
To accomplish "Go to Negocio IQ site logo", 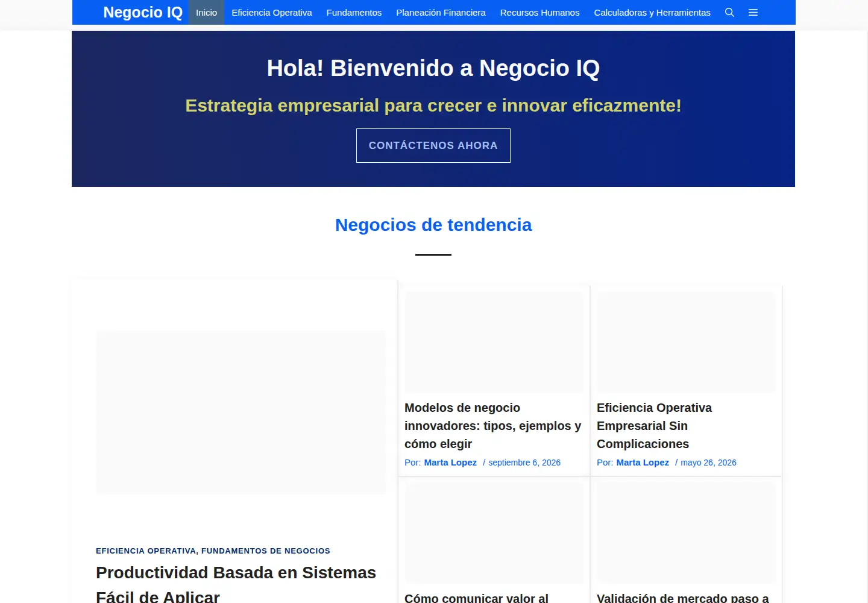I will coord(143,12).
